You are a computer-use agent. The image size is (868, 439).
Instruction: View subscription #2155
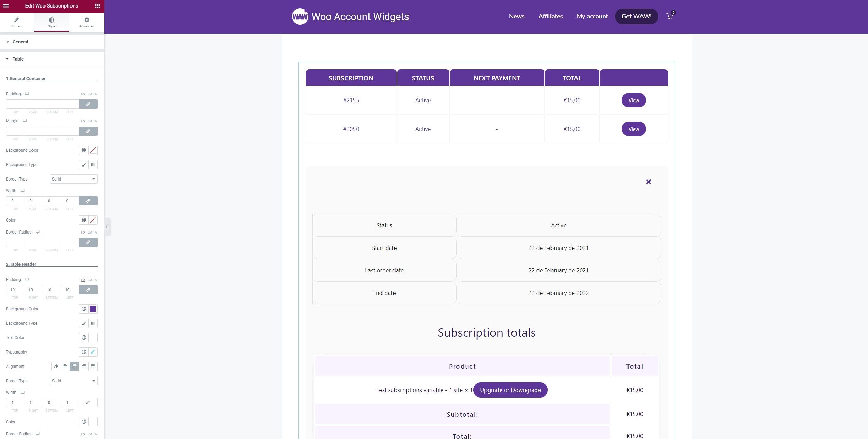(634, 100)
